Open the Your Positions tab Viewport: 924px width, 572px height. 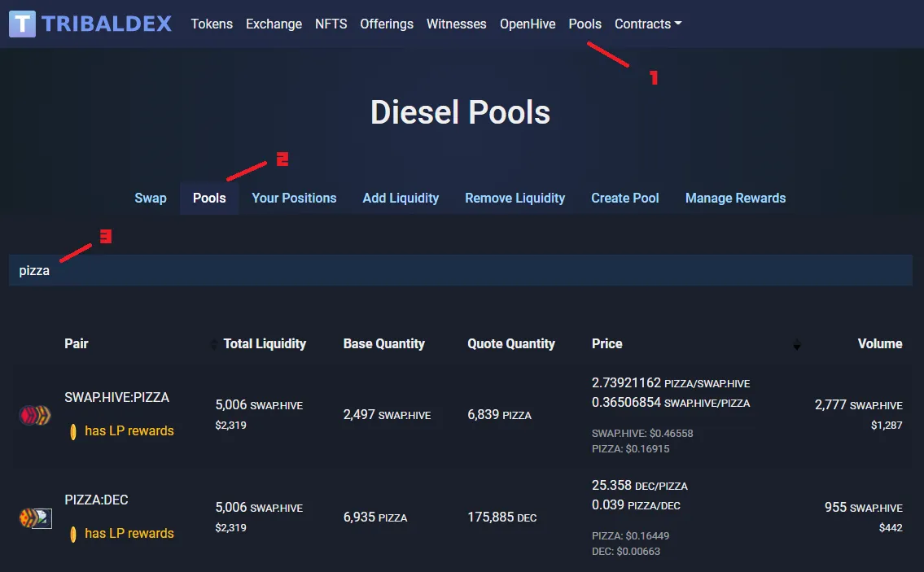(294, 198)
